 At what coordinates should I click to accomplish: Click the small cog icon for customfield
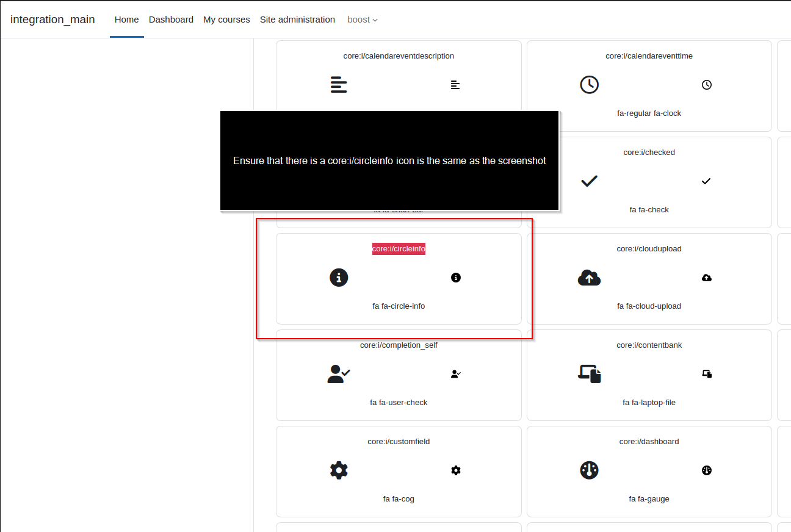[456, 470]
